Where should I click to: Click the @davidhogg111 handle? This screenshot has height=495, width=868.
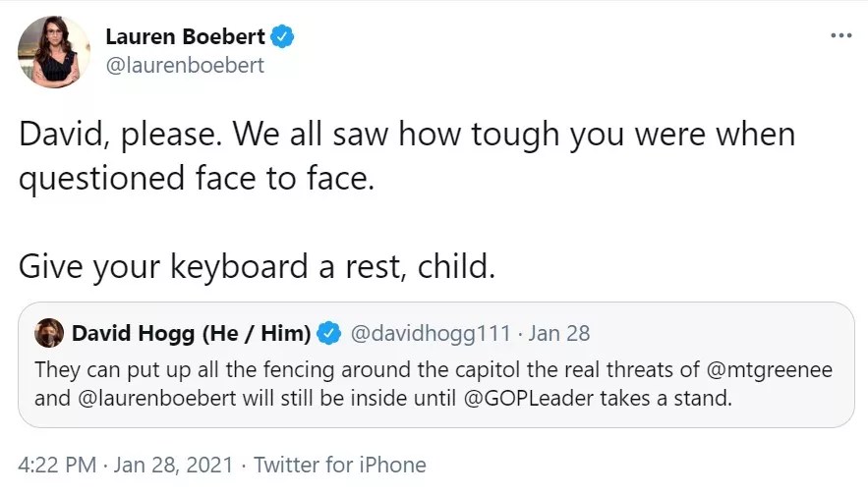point(430,333)
